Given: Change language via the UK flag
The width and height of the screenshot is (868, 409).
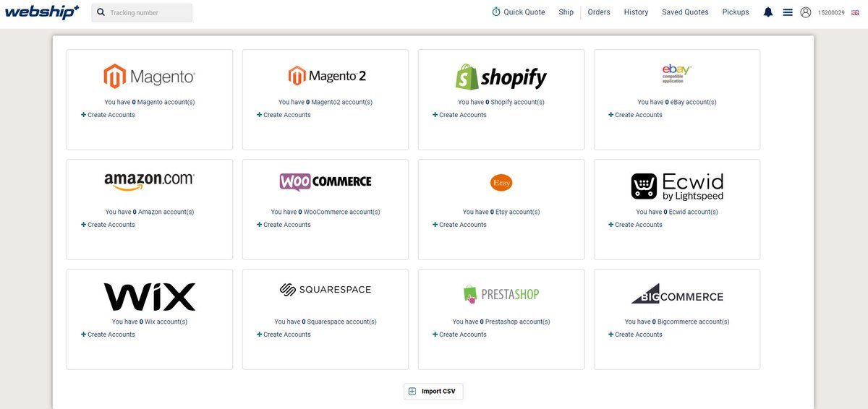Looking at the screenshot, I should coord(856,12).
